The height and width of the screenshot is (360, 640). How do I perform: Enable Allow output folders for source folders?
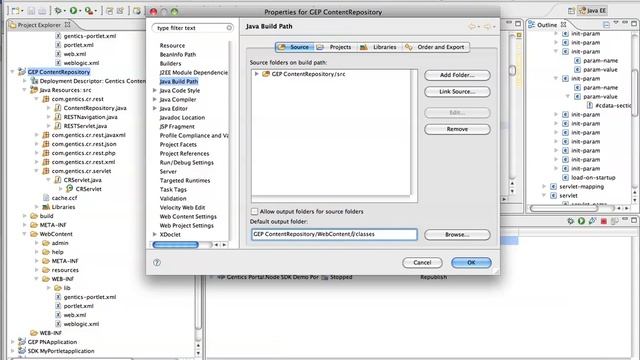tap(254, 211)
